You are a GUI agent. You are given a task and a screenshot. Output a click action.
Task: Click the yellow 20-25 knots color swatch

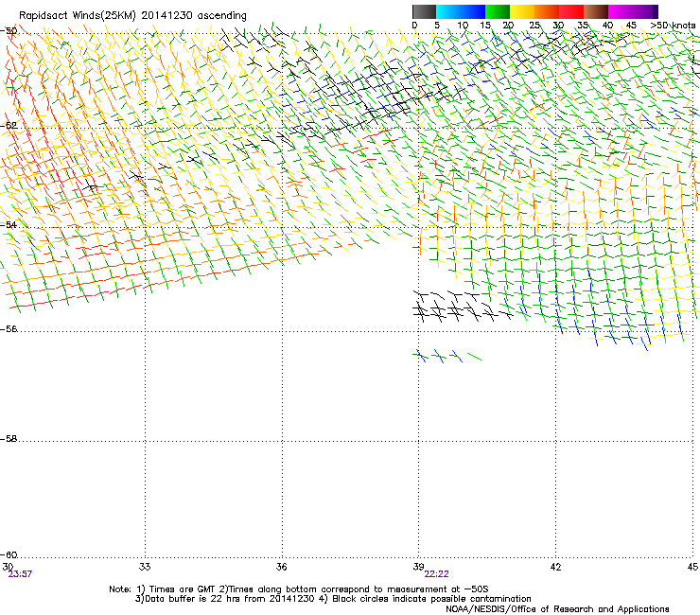tap(522, 11)
